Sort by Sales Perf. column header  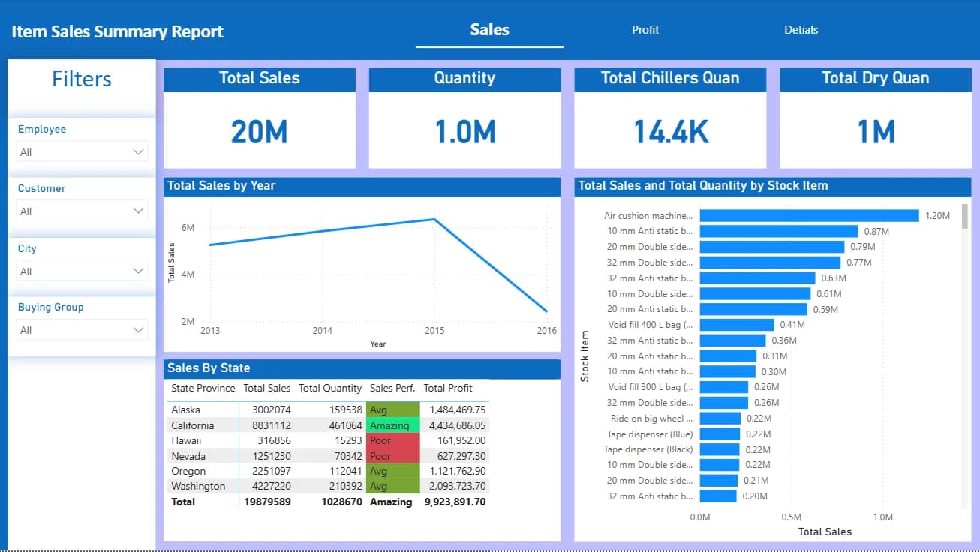(392, 388)
